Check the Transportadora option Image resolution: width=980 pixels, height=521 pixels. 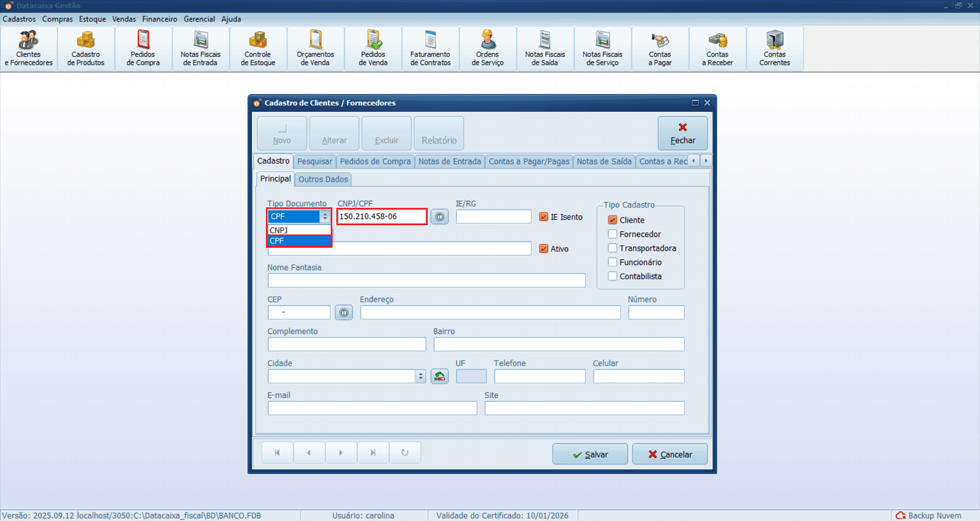click(613, 248)
